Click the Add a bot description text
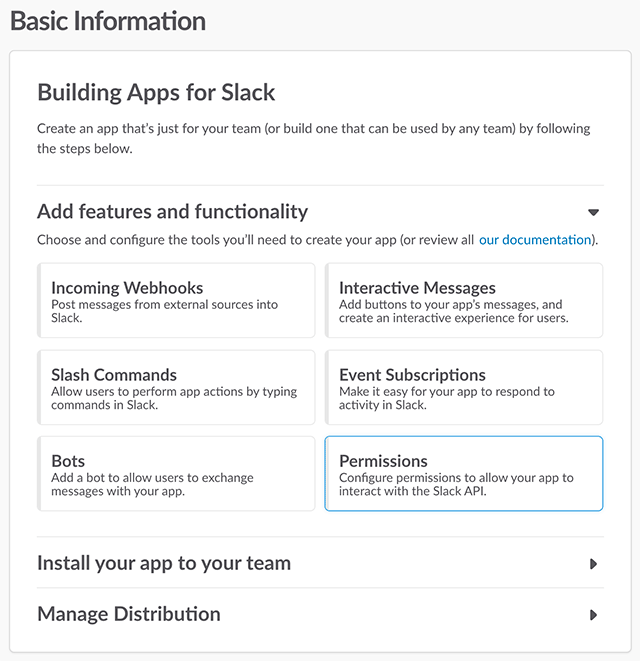This screenshot has width=640, height=661. pos(152,484)
